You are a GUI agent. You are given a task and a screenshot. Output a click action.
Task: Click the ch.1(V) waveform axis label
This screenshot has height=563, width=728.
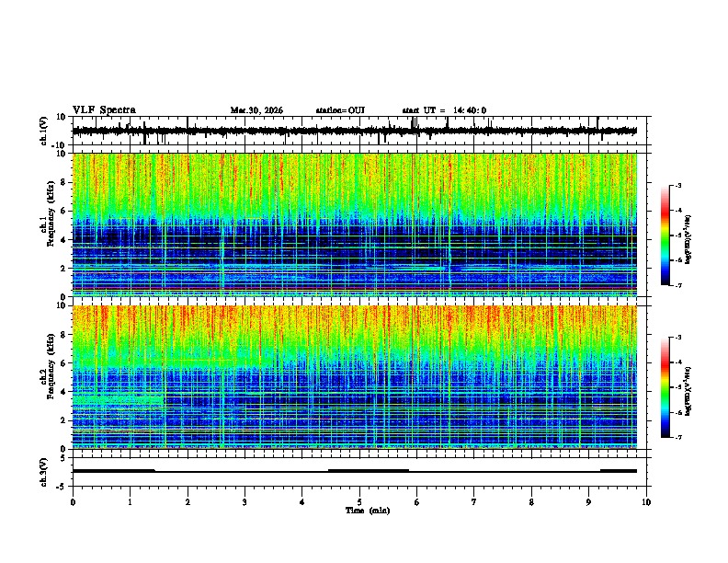[x=44, y=131]
